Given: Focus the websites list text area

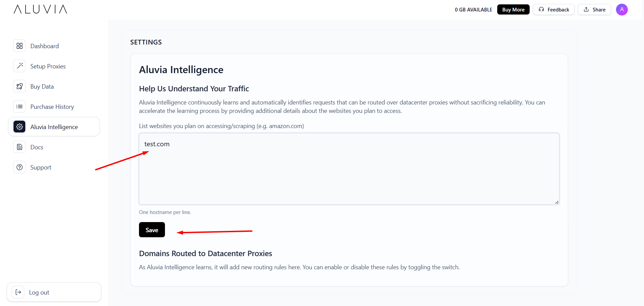Looking at the screenshot, I should click(349, 172).
